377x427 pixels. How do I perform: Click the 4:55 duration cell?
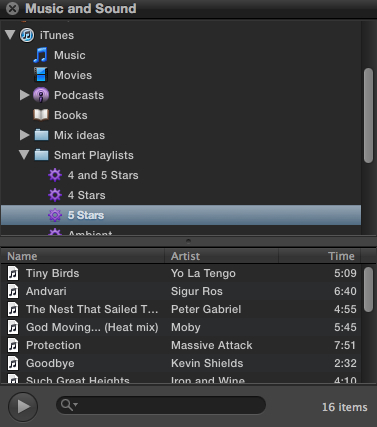[345, 309]
